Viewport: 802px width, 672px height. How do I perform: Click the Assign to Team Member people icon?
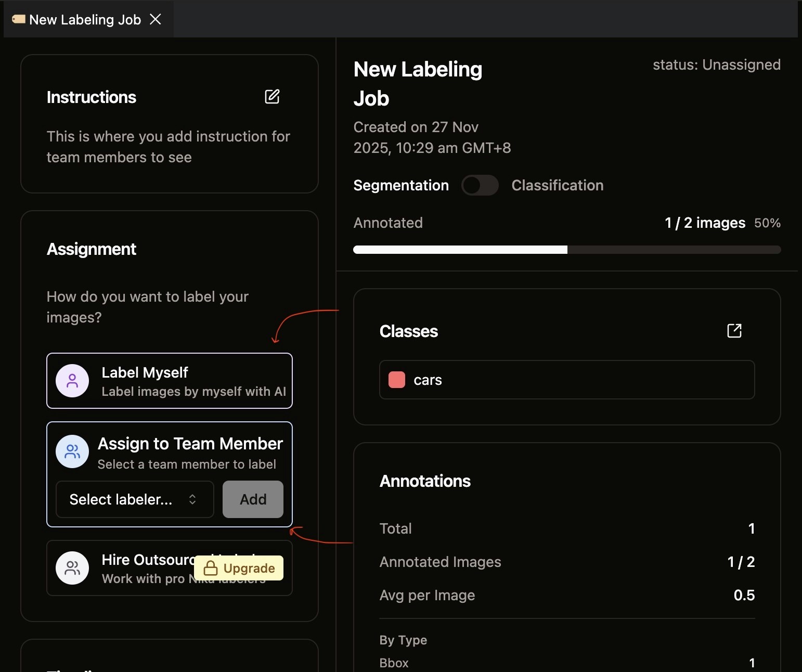tap(72, 451)
